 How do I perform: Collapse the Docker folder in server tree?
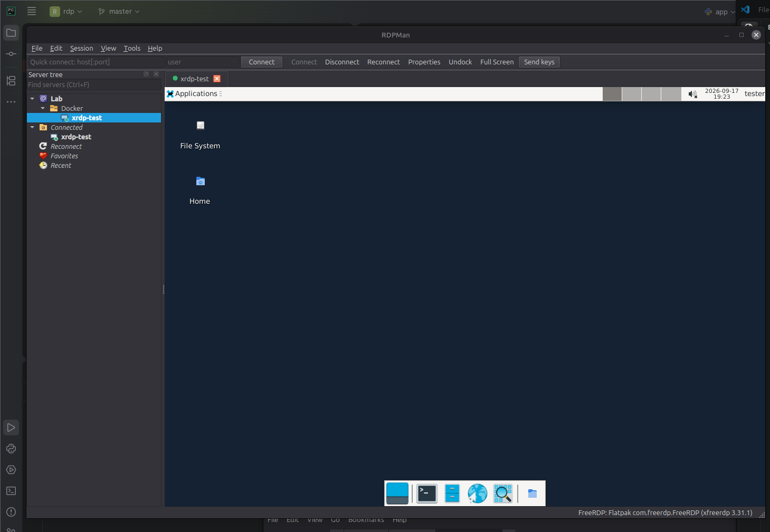tap(43, 108)
